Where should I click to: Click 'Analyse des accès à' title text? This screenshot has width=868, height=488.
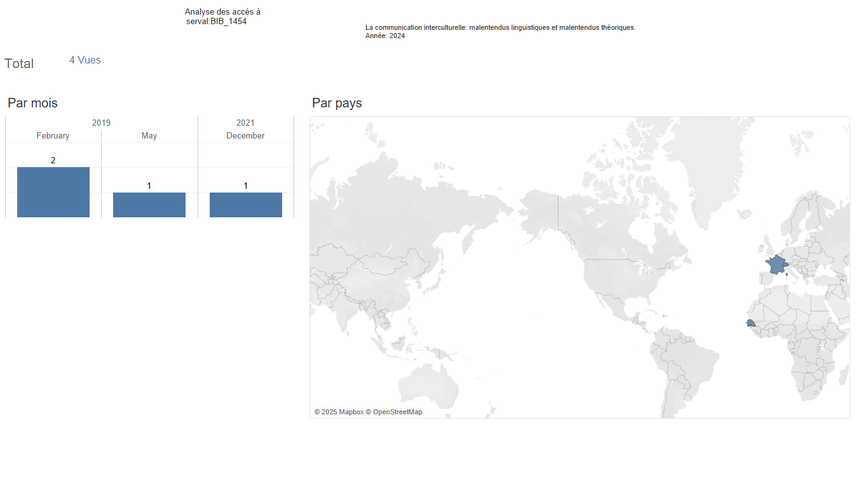coord(222,12)
